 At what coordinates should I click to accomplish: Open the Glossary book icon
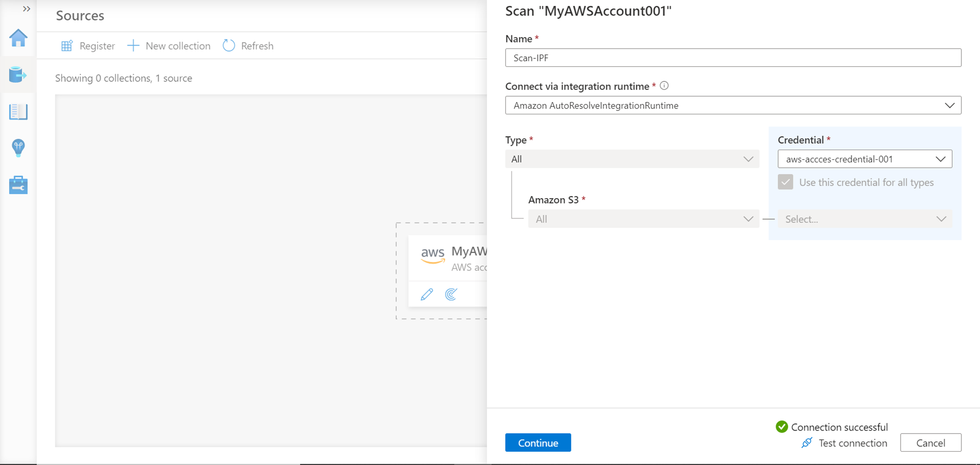(x=18, y=111)
